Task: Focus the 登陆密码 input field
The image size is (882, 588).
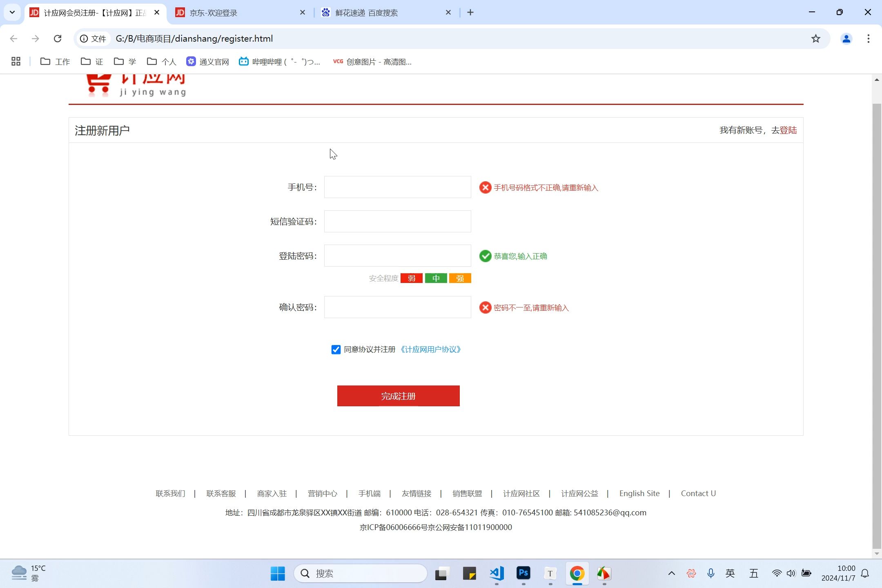Action: (x=397, y=256)
